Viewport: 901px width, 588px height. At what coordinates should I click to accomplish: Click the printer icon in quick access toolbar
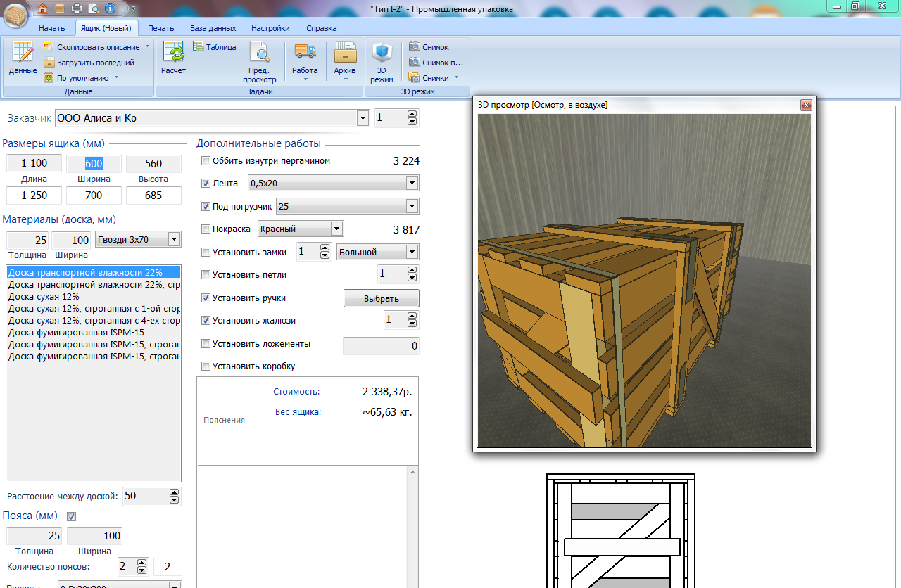77,9
